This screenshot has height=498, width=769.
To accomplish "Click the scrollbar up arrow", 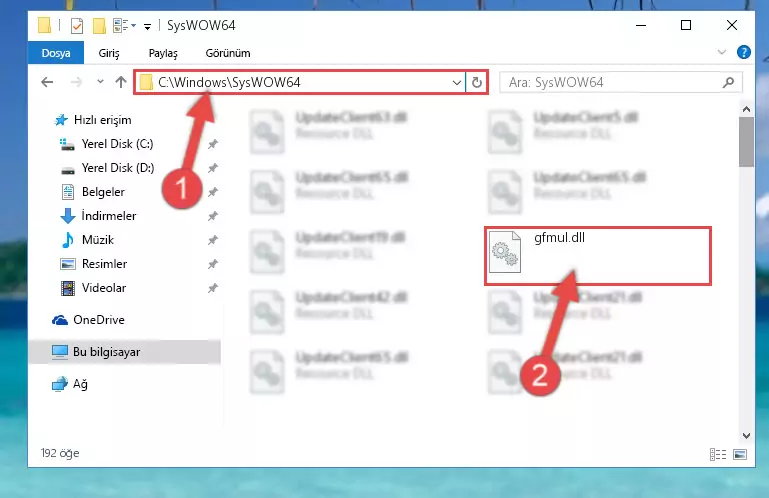I will pos(746,109).
